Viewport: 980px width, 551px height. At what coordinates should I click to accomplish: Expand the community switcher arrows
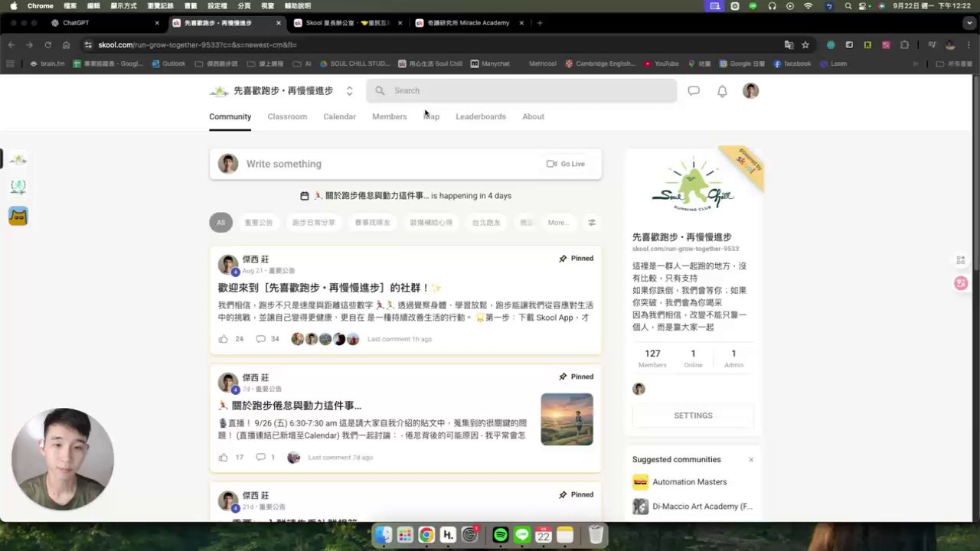coord(349,91)
